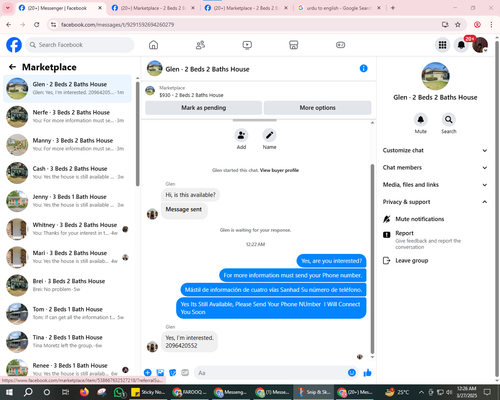Viewport: 500px width, 400px height.
Task: Click the browser address bar URL
Action: [117, 25]
